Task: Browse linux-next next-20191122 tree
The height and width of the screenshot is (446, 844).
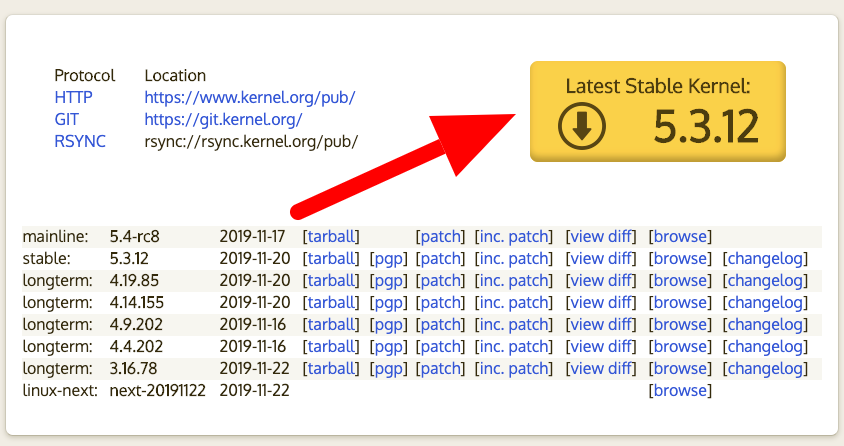Action: [680, 391]
